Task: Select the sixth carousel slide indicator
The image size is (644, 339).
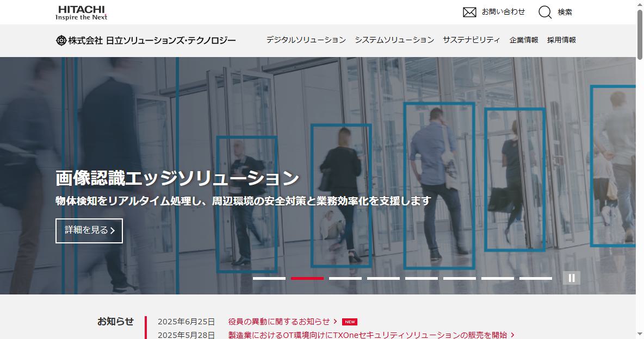Action: click(460, 278)
